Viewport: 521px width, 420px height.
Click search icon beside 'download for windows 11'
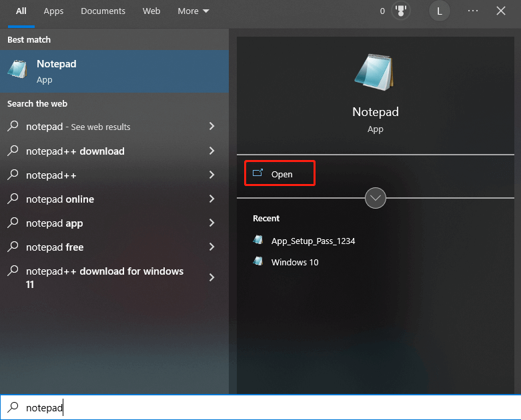pos(13,270)
